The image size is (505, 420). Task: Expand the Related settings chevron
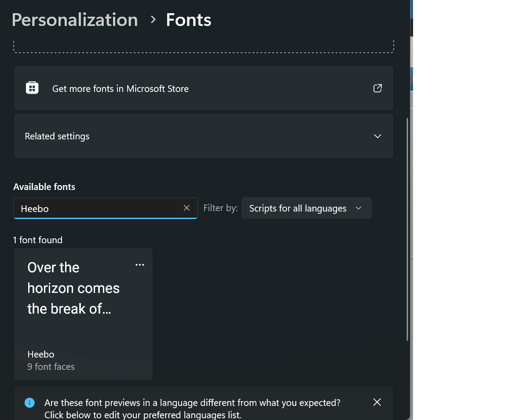377,136
